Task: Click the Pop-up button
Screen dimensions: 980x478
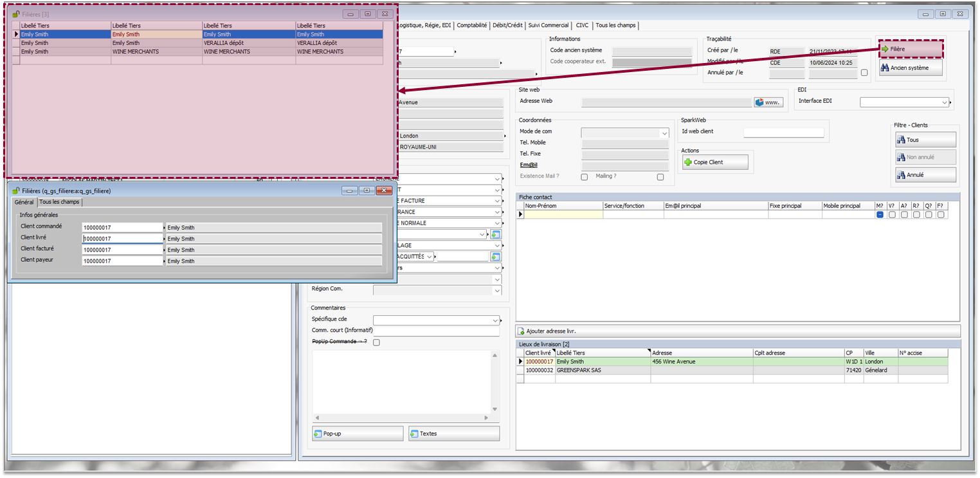Action: (358, 434)
